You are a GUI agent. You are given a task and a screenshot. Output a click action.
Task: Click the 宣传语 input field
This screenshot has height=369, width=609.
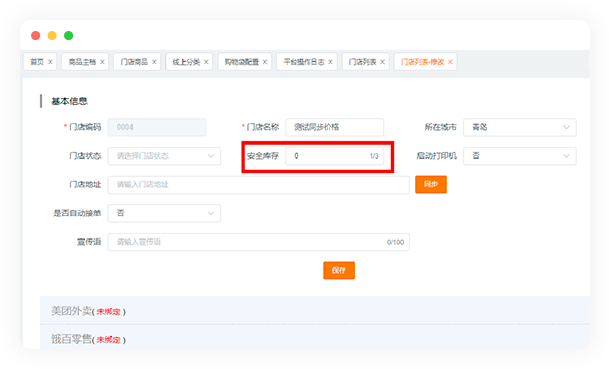(259, 242)
